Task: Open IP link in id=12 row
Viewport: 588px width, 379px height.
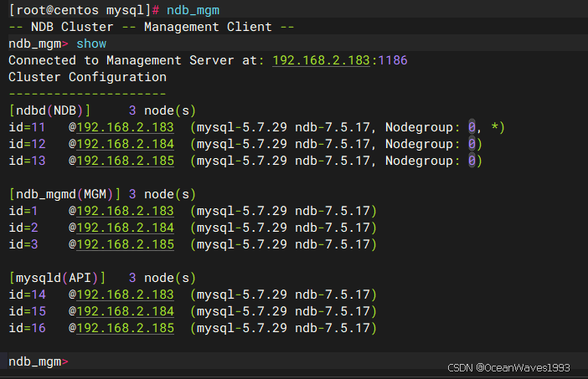Action: point(126,144)
